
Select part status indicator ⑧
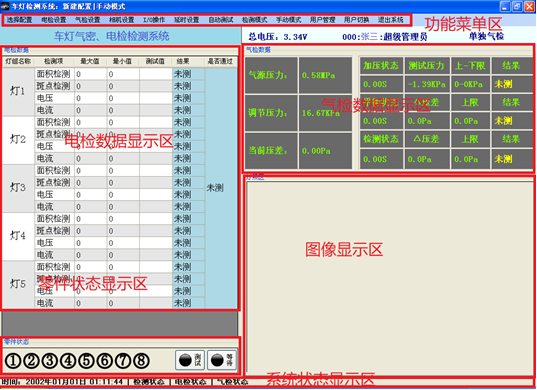[141, 361]
